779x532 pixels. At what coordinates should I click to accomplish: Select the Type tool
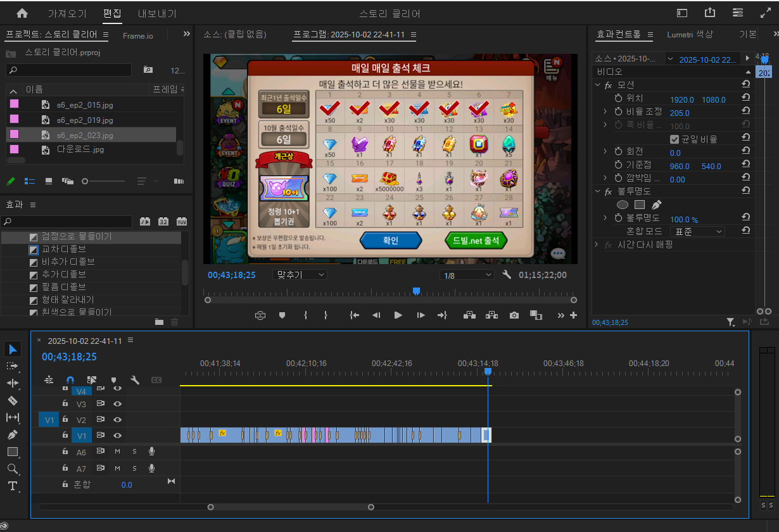point(13,486)
